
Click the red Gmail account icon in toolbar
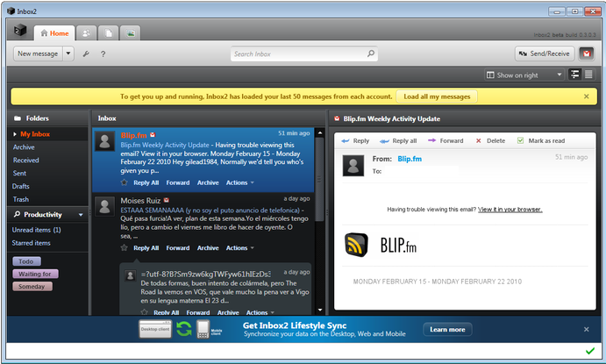[x=587, y=54]
